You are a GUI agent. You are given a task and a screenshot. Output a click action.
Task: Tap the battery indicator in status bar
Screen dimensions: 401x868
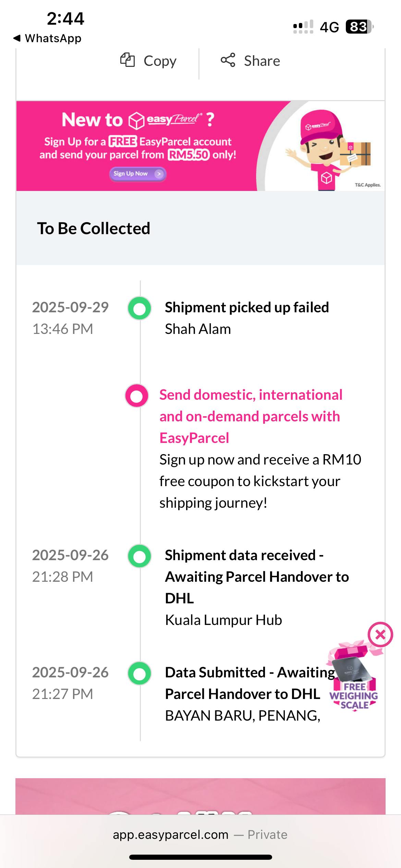tap(359, 27)
